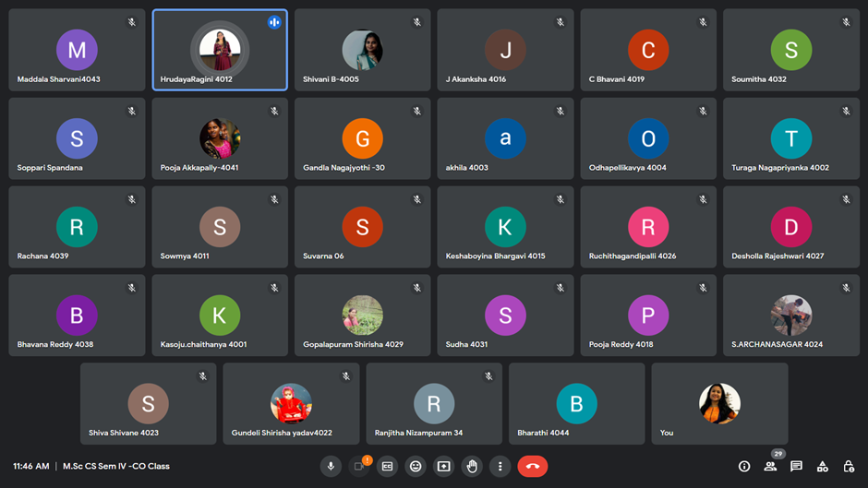Image resolution: width=868 pixels, height=488 pixels.
Task: Click the Present now screen-share icon
Action: [x=443, y=467]
